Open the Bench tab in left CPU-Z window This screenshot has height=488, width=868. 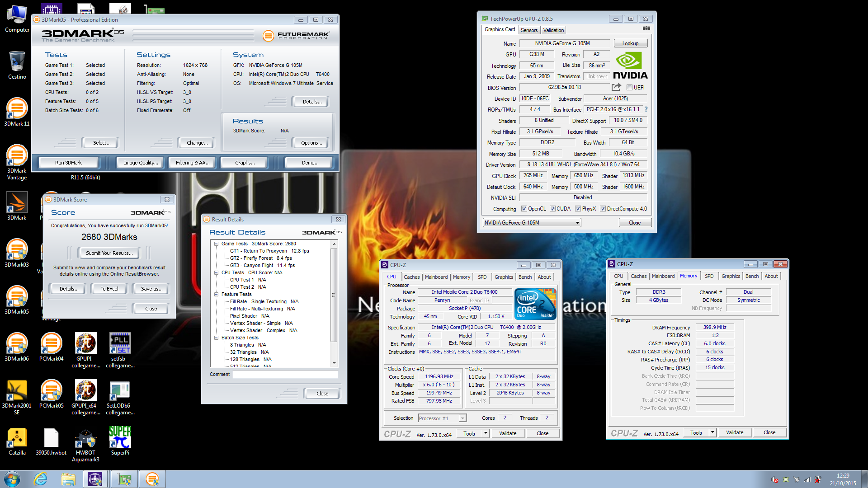click(x=525, y=277)
